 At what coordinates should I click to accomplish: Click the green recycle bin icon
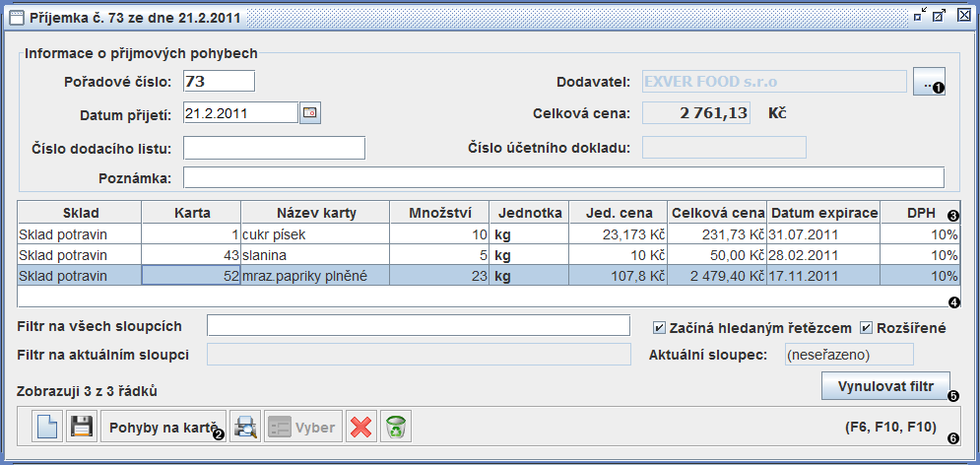coord(396,428)
